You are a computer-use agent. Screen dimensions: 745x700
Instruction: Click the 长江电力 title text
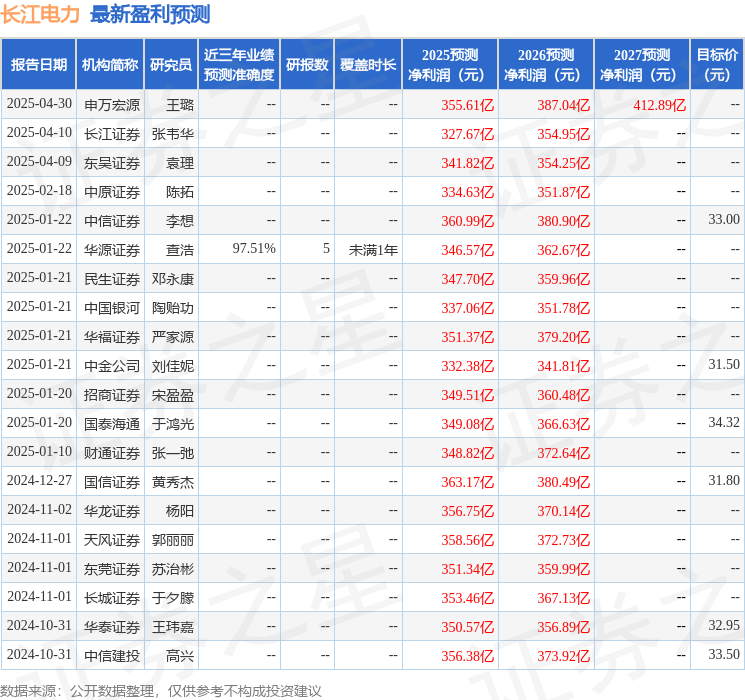(40, 14)
